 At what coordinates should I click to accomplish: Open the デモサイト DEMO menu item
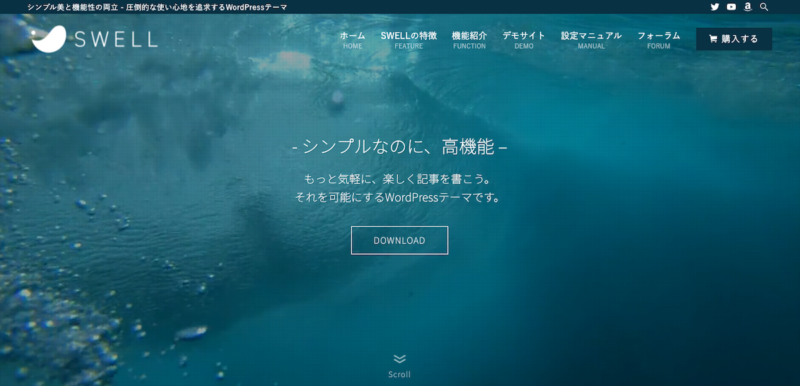point(523,40)
